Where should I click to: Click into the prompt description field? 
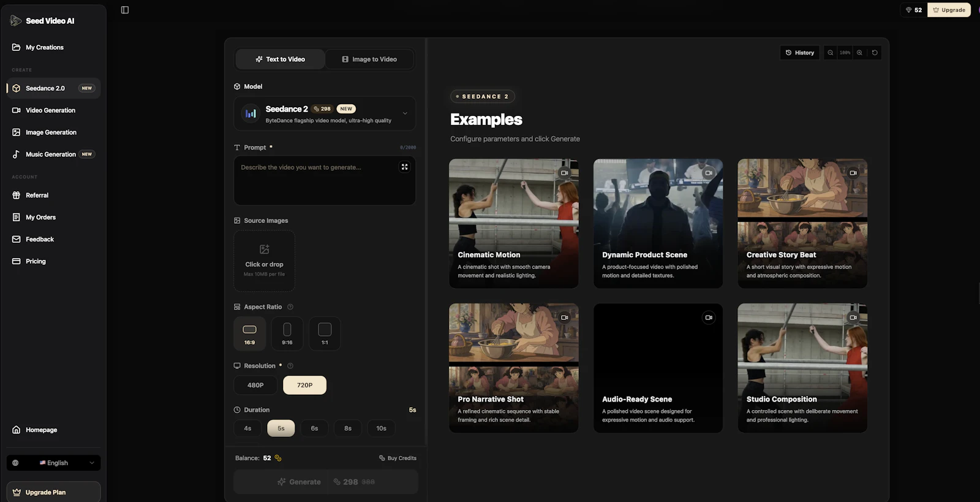[x=325, y=180]
